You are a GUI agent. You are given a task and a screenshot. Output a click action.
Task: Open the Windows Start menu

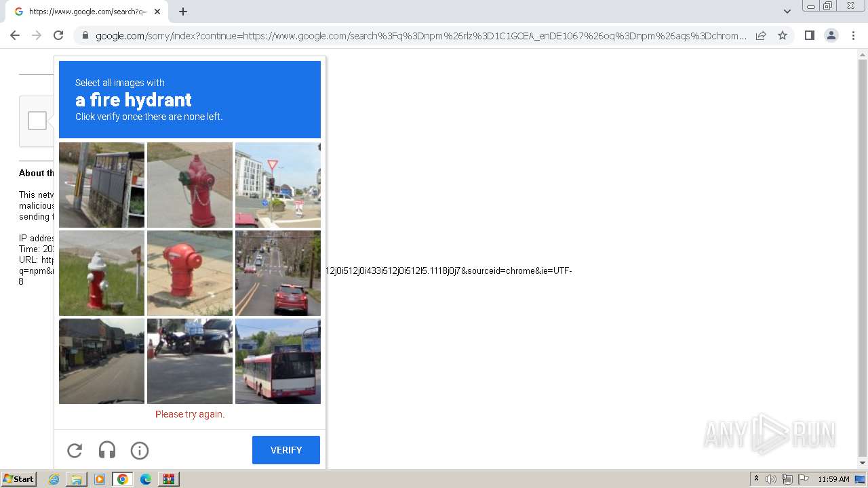pos(18,479)
